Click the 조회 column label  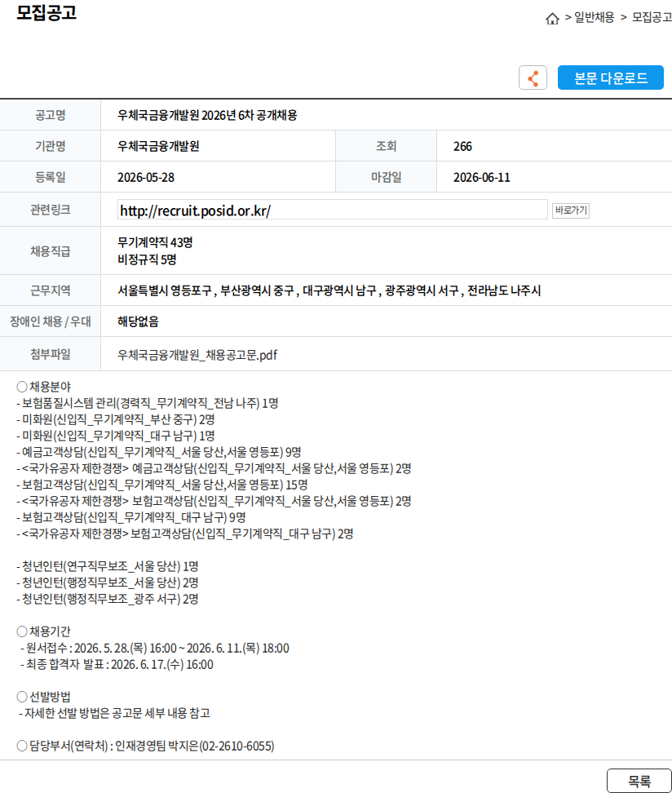coord(387,146)
